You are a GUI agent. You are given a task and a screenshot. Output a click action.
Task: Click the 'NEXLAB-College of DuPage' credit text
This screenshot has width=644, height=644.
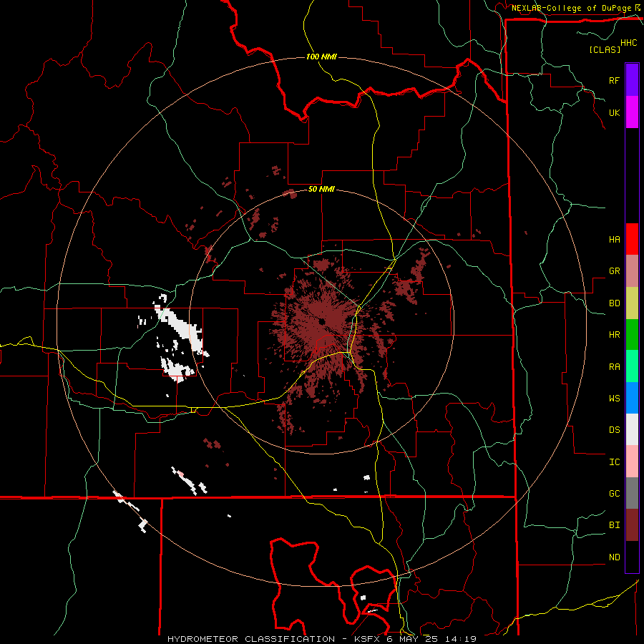click(571, 8)
